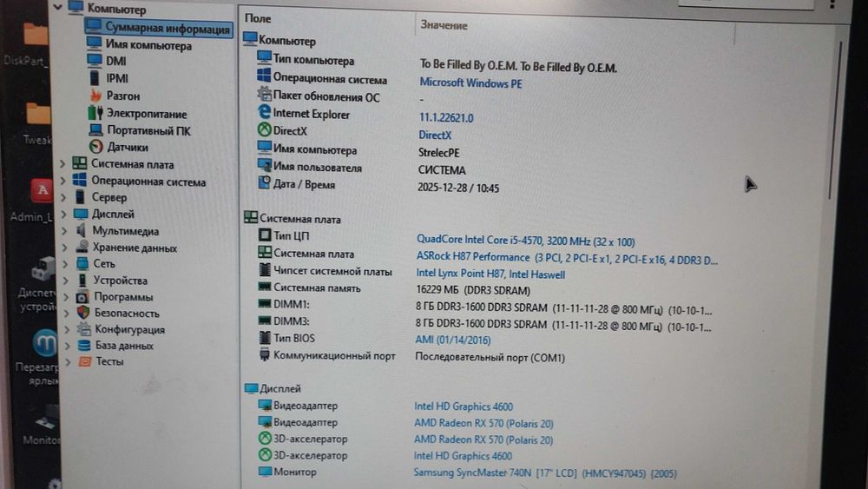
Task: Select Суммарная информация in the tree
Action: tap(159, 28)
